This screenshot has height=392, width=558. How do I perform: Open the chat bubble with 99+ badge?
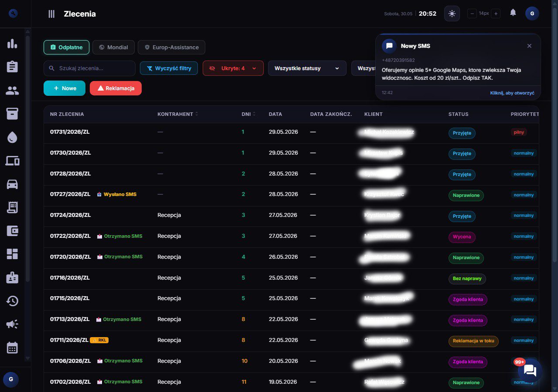click(x=530, y=371)
